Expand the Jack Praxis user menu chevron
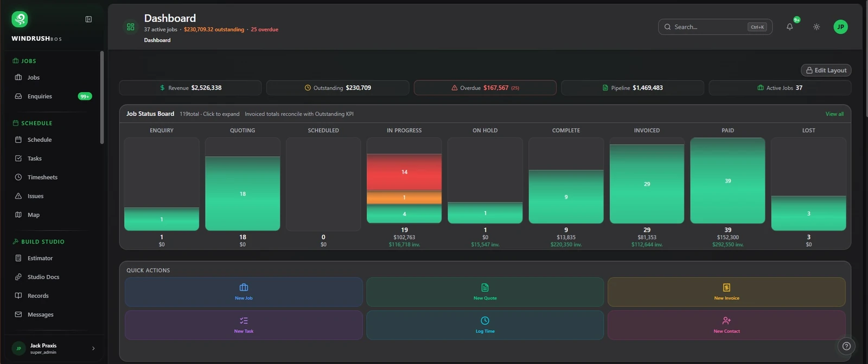The width and height of the screenshot is (868, 364). point(93,349)
